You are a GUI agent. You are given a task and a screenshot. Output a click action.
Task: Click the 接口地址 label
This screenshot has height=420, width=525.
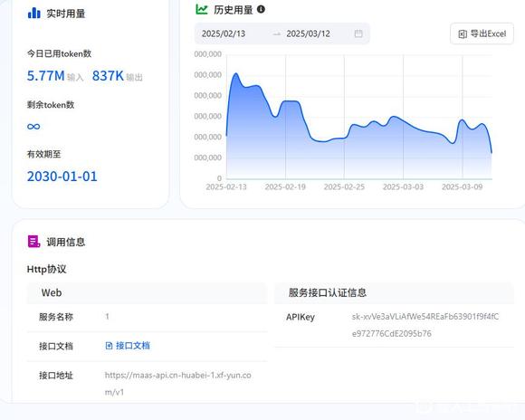click(x=56, y=376)
